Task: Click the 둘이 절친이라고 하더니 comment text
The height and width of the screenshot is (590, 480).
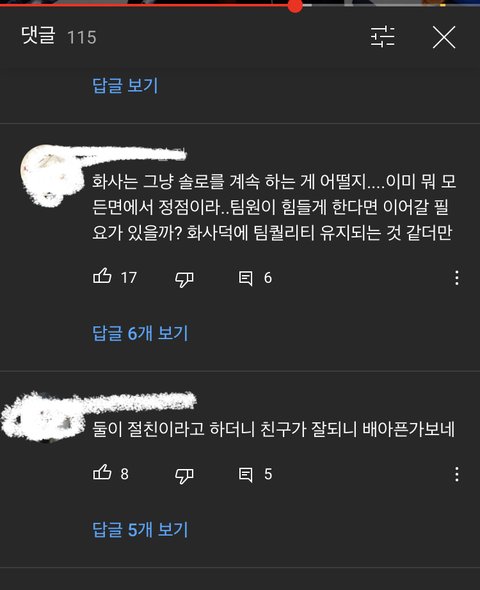Action: point(274,429)
